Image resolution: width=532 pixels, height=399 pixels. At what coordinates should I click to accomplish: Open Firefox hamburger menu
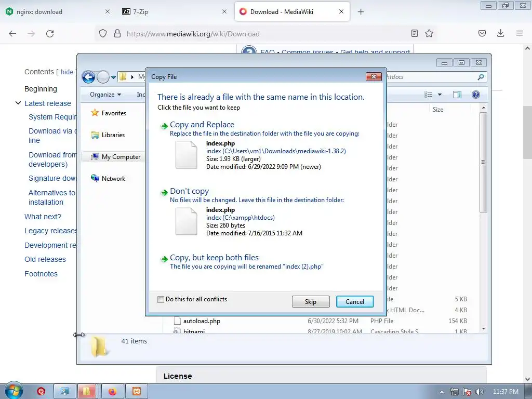coord(520,33)
